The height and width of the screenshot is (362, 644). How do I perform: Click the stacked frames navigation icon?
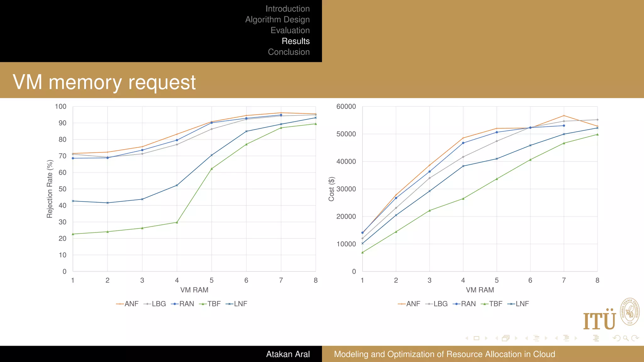[506, 338]
